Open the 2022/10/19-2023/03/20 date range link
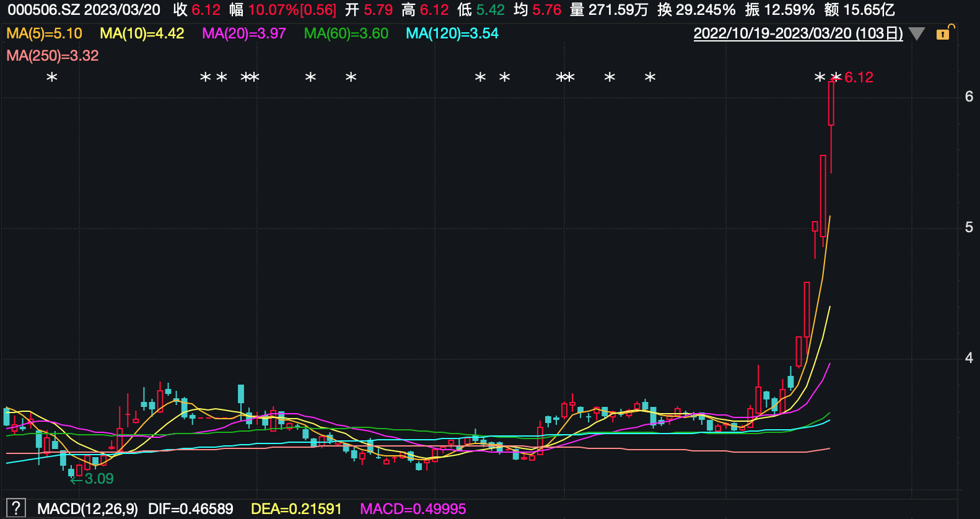Screen dimensions: 980x519 pos(798,33)
